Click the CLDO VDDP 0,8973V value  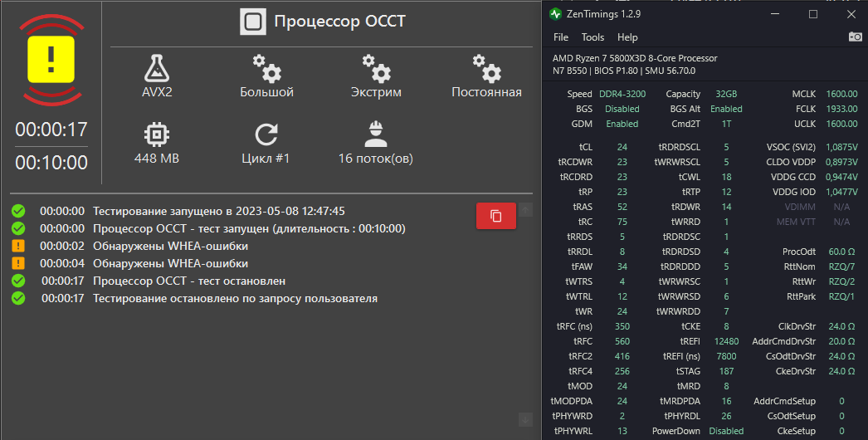coord(842,163)
